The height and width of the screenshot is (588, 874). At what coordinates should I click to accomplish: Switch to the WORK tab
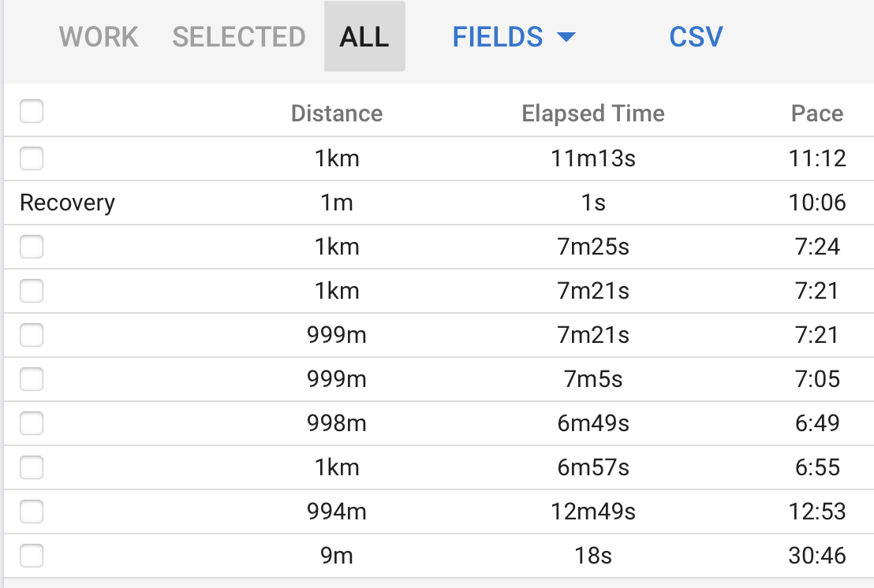[x=99, y=37]
